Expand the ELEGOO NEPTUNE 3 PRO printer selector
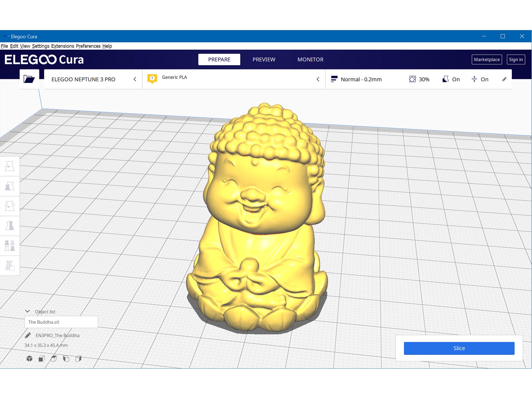This screenshot has width=532, height=399. click(x=93, y=79)
